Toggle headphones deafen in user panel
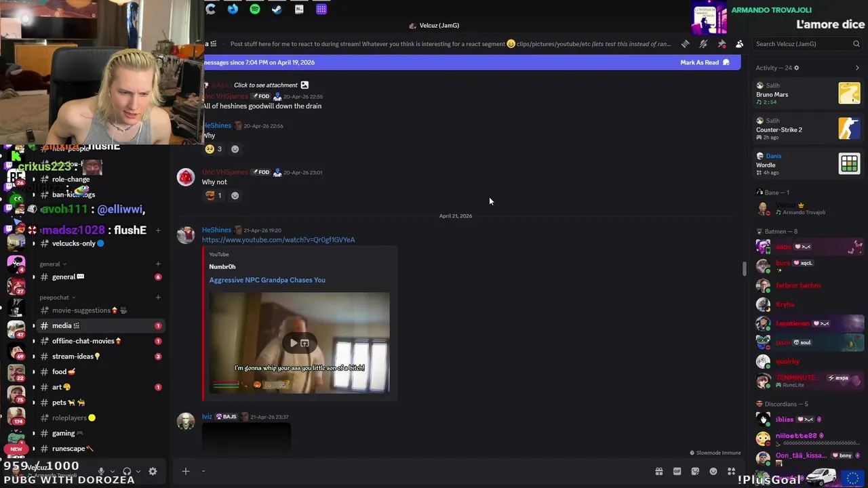The width and height of the screenshot is (868, 488). [127, 471]
